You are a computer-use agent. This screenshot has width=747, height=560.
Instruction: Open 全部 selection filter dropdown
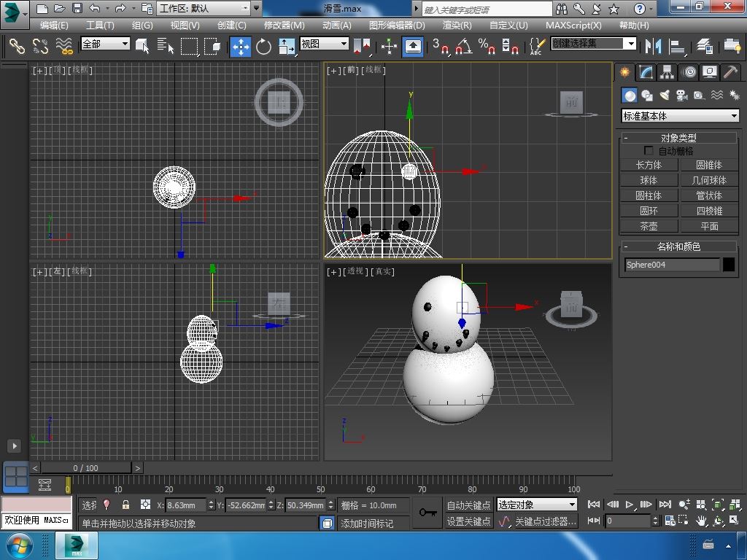[x=105, y=44]
